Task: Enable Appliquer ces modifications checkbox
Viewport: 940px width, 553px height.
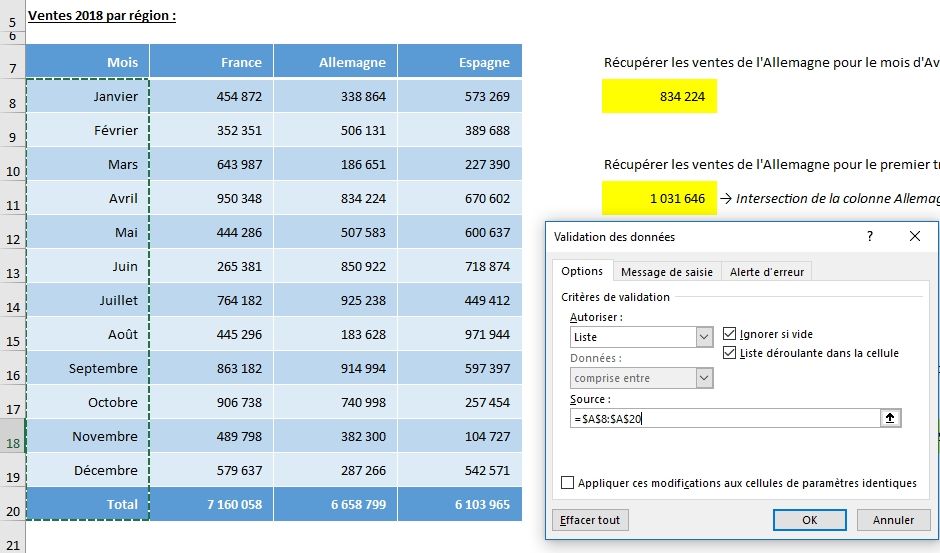Action: pos(568,483)
